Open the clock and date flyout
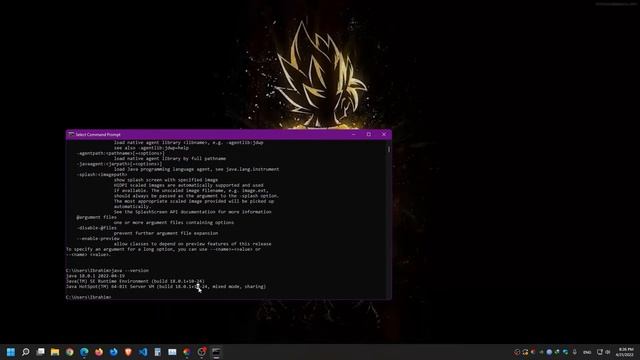Image resolution: width=640 pixels, height=360 pixels. pyautogui.click(x=625, y=352)
